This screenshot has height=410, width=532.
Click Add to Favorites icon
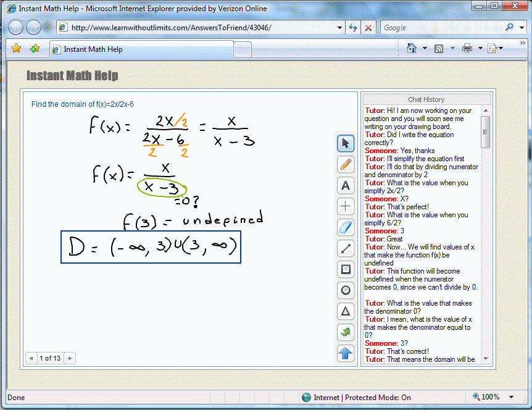point(35,49)
